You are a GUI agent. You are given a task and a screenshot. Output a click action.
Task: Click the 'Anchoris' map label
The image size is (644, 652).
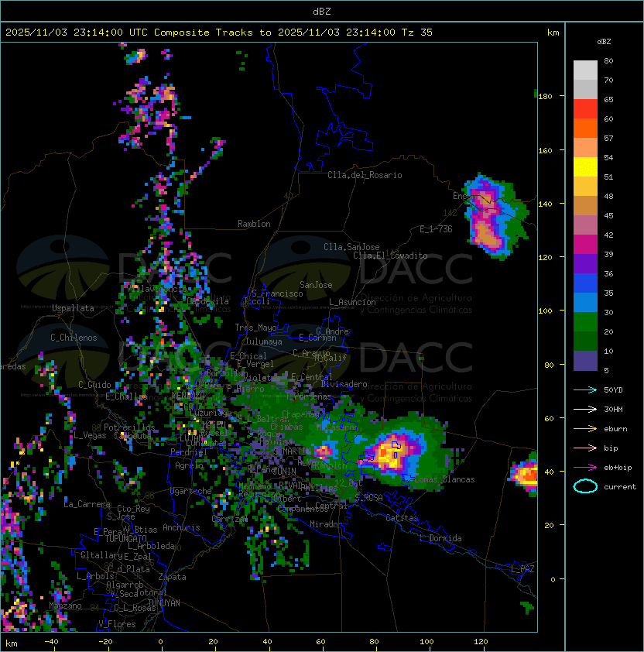(181, 527)
